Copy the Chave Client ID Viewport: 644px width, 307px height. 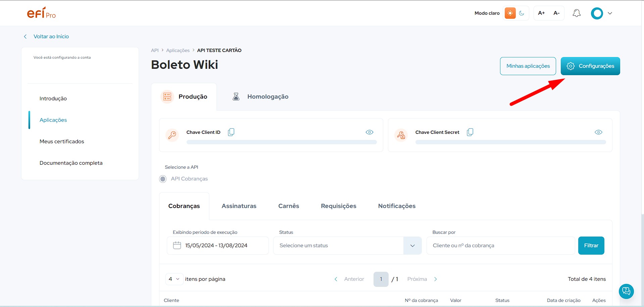point(231,132)
